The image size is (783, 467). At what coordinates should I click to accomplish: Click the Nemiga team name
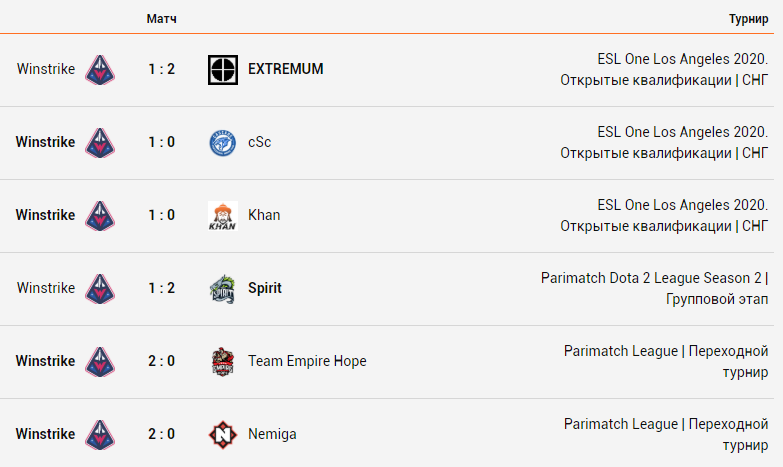[x=272, y=434]
